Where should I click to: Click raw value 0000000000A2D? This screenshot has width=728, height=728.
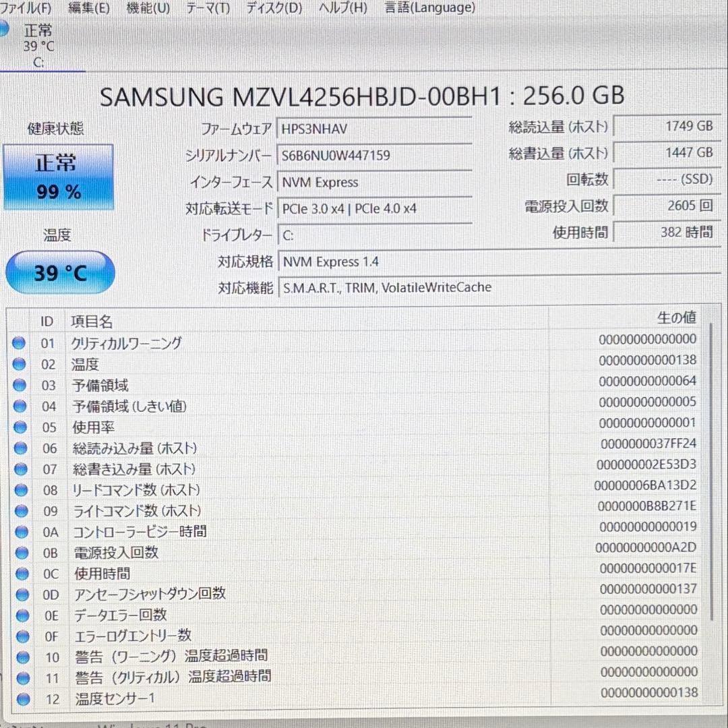tap(646, 547)
